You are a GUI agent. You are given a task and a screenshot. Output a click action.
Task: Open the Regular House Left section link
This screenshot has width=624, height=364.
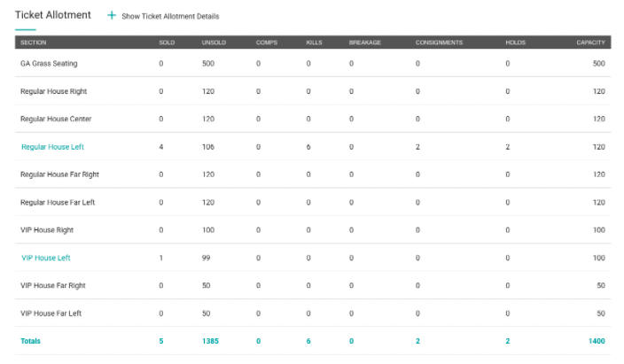pos(52,147)
